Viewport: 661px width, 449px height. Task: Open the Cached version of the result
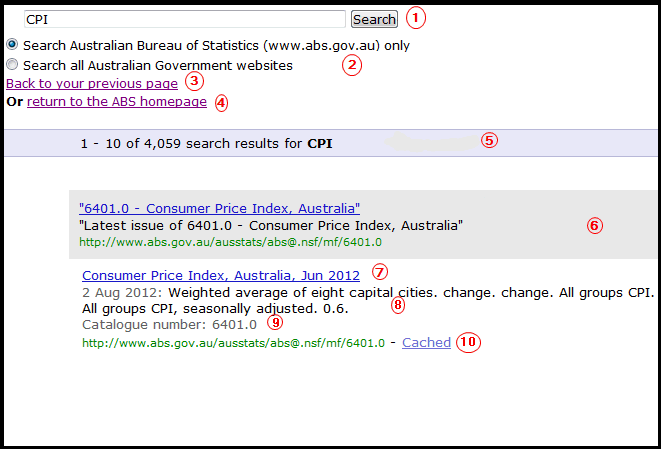(x=426, y=343)
